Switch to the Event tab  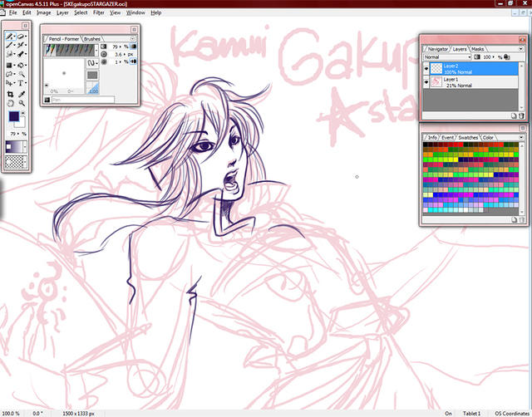[x=447, y=137]
